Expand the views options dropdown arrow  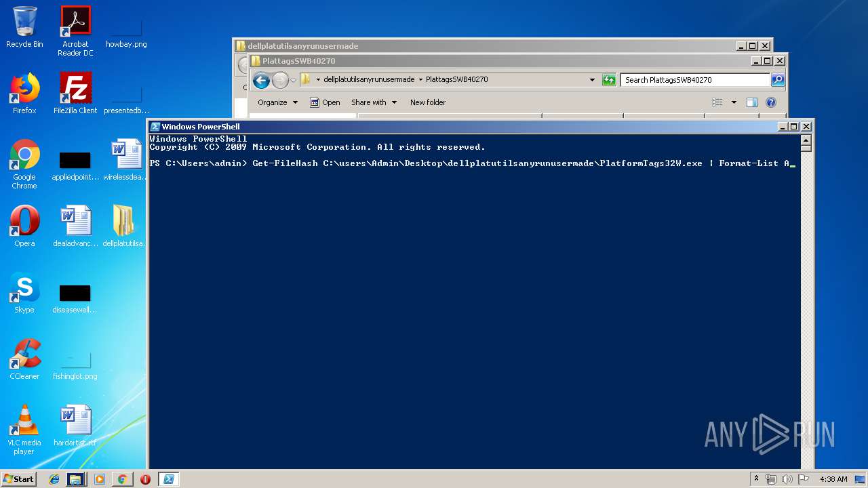pos(734,102)
